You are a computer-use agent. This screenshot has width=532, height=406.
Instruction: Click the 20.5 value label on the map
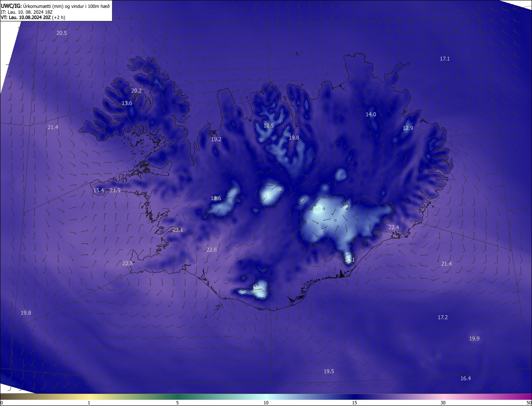coord(62,33)
